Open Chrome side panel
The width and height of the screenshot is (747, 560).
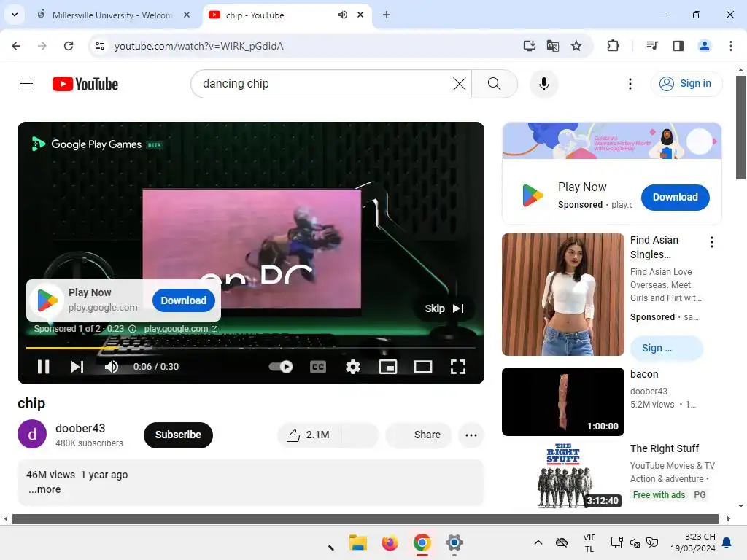coord(678,46)
